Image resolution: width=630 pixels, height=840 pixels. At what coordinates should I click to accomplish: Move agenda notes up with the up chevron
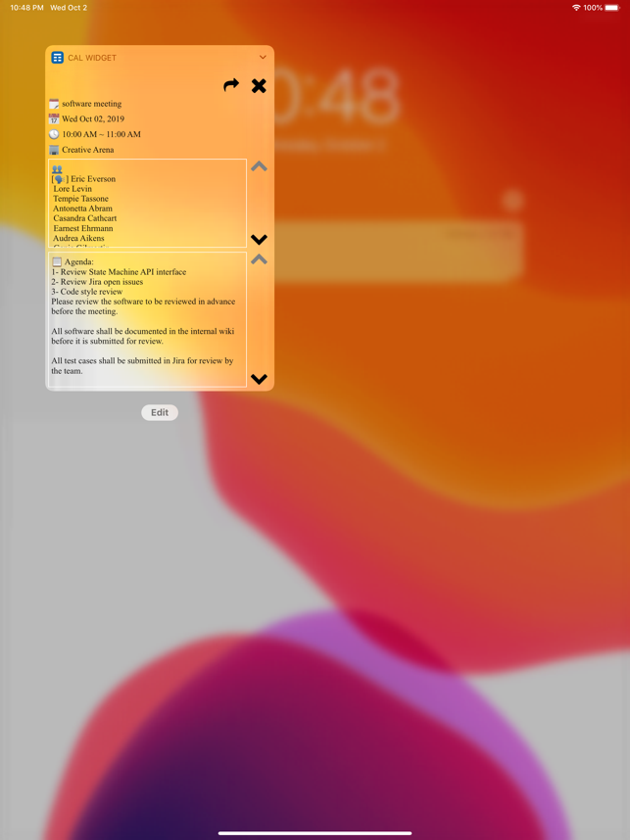259,259
